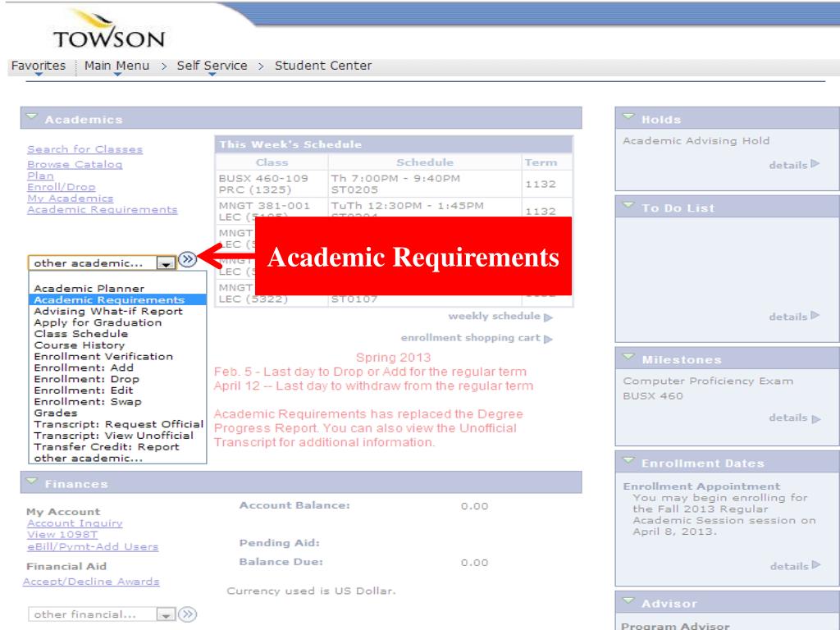Select Class Schedule option
Image resolution: width=840 pixels, height=630 pixels.
click(x=117, y=334)
